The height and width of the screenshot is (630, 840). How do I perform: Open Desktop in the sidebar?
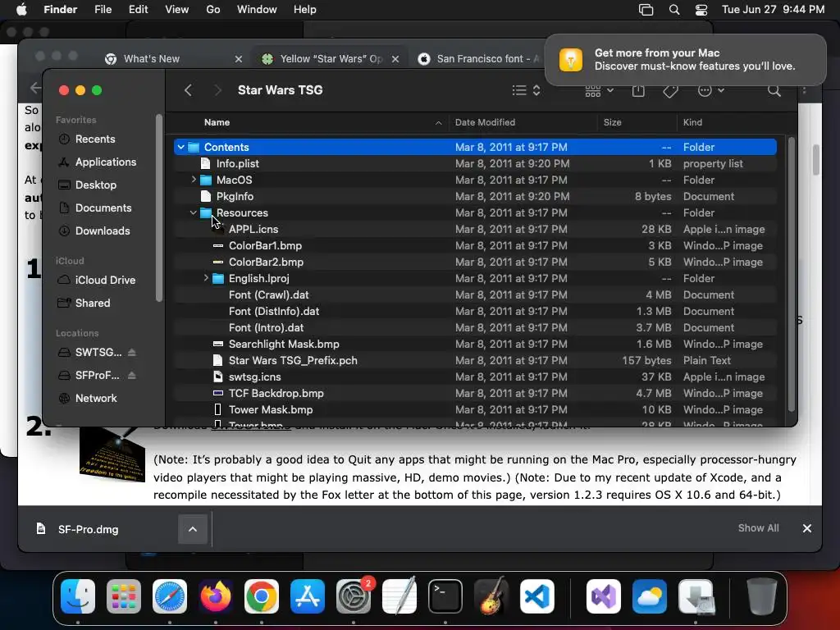point(95,185)
